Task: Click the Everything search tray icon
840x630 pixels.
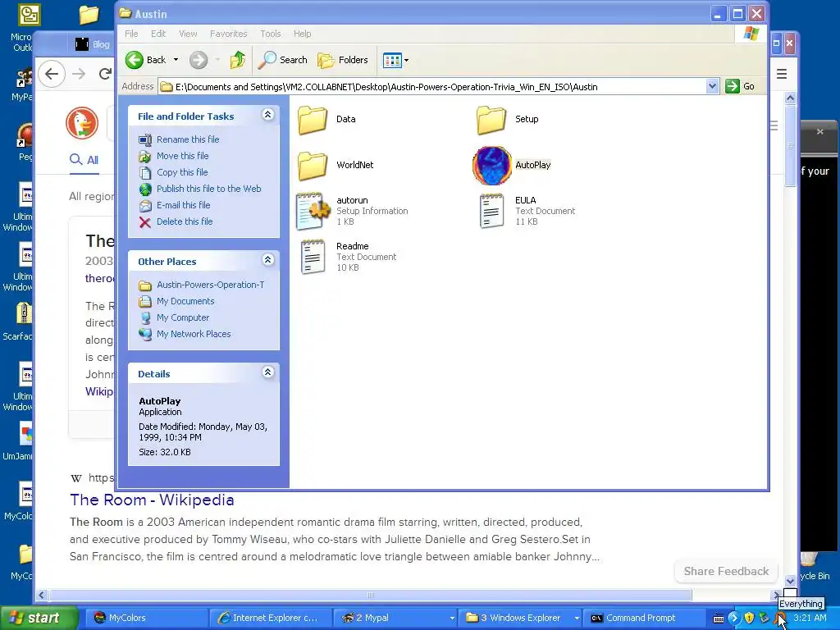Action: click(780, 619)
